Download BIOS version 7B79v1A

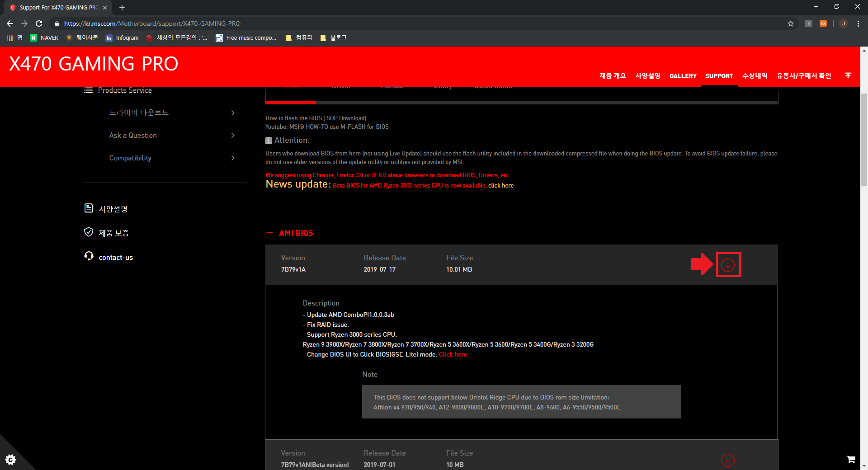coord(728,265)
